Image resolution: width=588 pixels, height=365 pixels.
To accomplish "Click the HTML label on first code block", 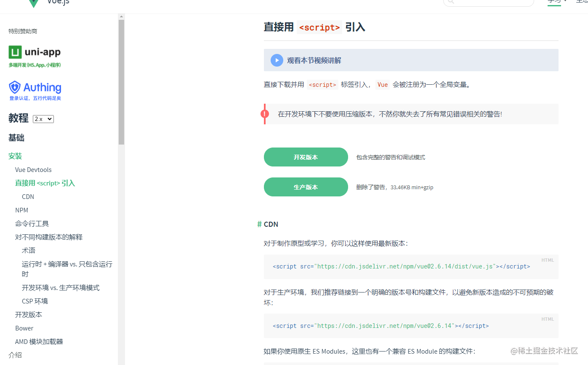I will pyautogui.click(x=548, y=260).
